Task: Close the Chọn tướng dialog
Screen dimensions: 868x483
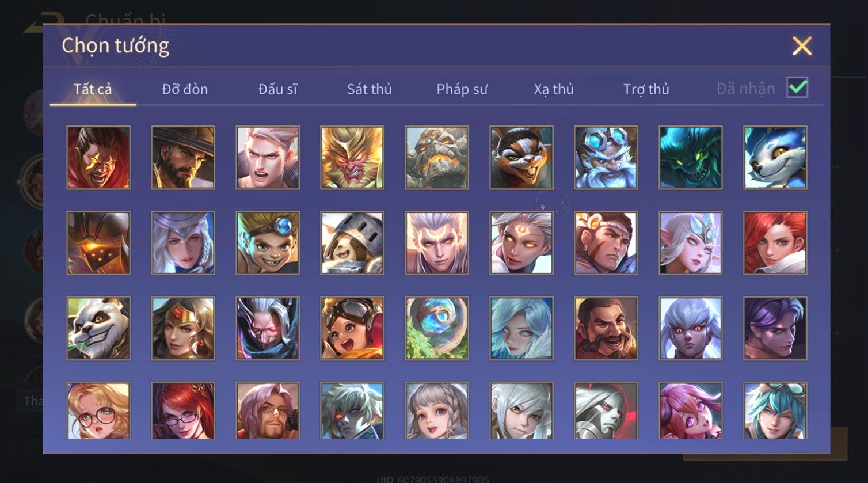Action: pos(802,45)
